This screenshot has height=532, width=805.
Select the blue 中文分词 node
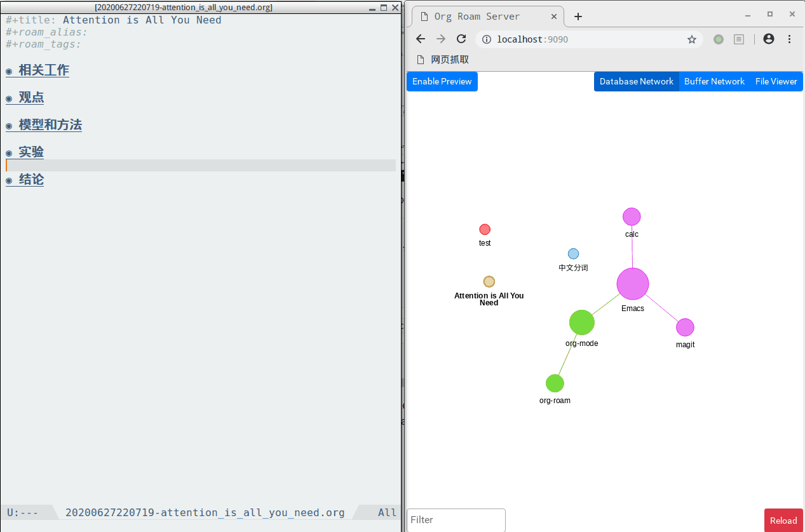click(x=573, y=253)
